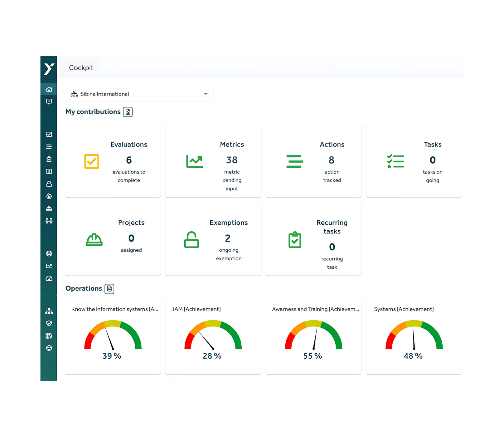Image resolution: width=504 pixels, height=437 pixels.
Task: Click 'IAM [Achievement]' gauge title
Action: coord(197,309)
